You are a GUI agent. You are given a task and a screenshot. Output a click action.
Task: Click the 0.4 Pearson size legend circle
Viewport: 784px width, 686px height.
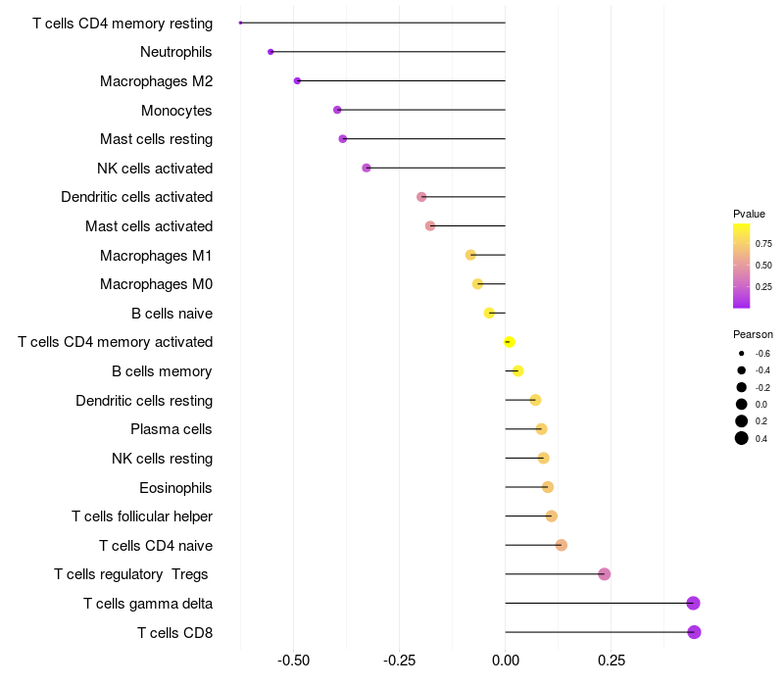[742, 438]
